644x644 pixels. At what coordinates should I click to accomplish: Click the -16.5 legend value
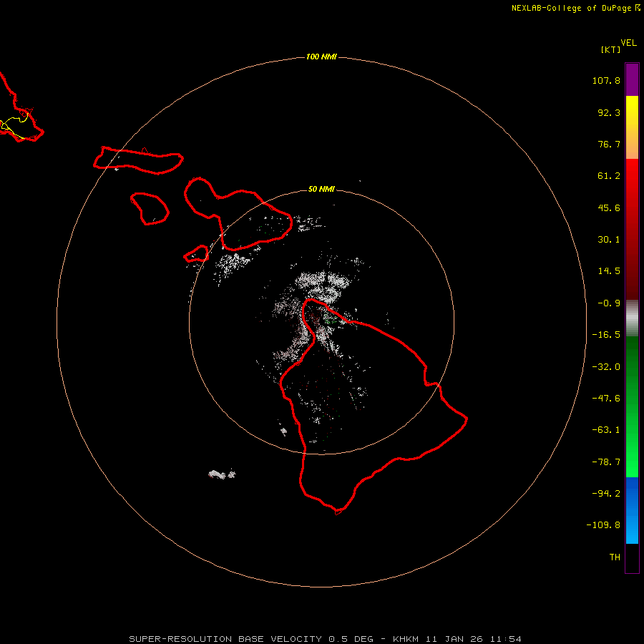click(606, 335)
